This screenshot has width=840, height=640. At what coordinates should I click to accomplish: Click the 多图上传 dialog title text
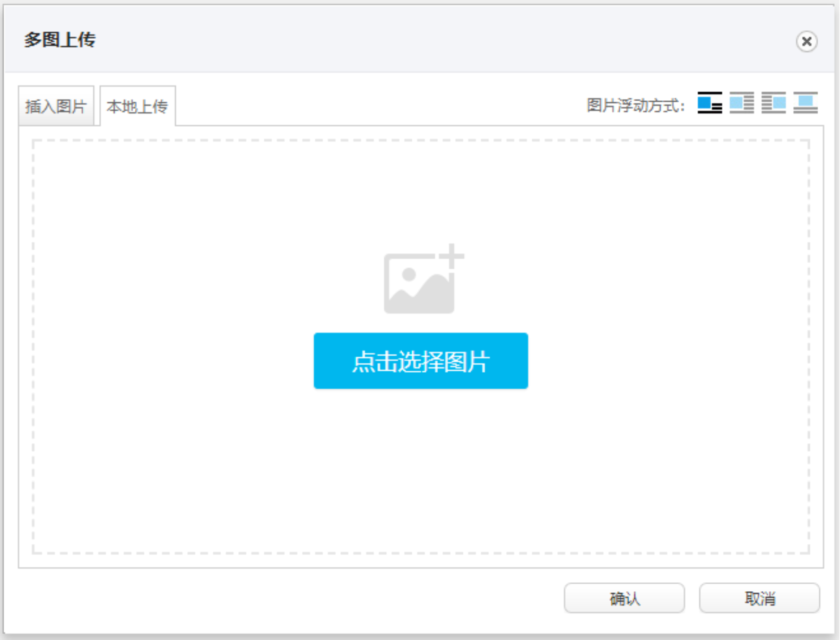pyautogui.click(x=59, y=40)
